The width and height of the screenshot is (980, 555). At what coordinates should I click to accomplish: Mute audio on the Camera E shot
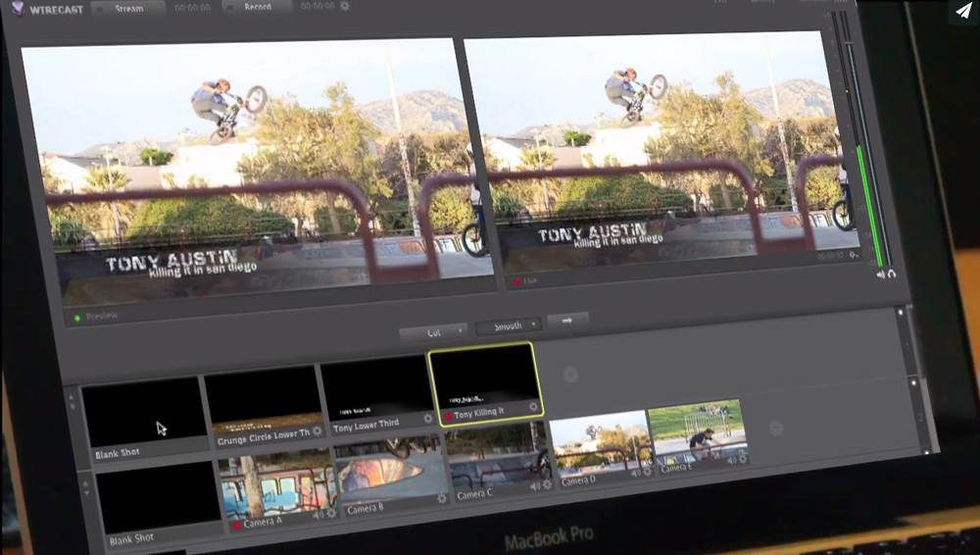pyautogui.click(x=731, y=461)
